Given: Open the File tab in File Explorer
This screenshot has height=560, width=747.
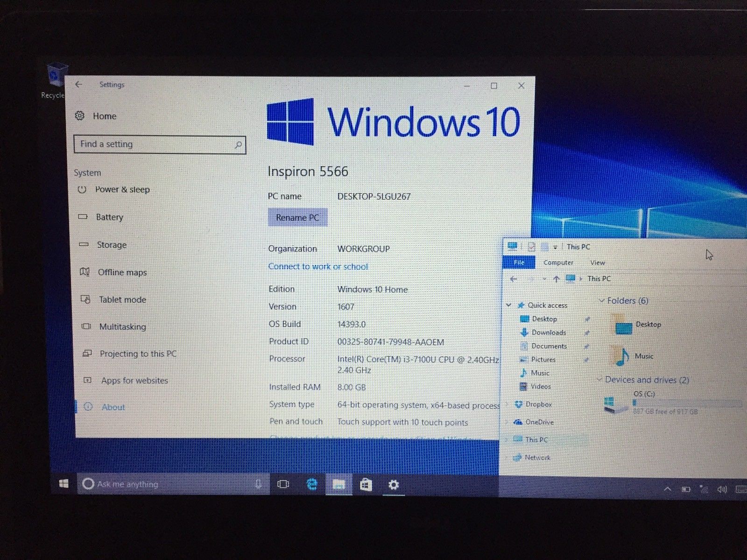Looking at the screenshot, I should point(519,262).
